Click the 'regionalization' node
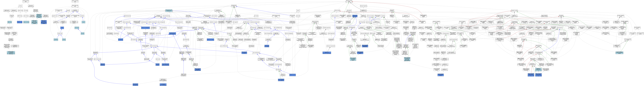This screenshot has width=644, height=86. coord(110,28)
